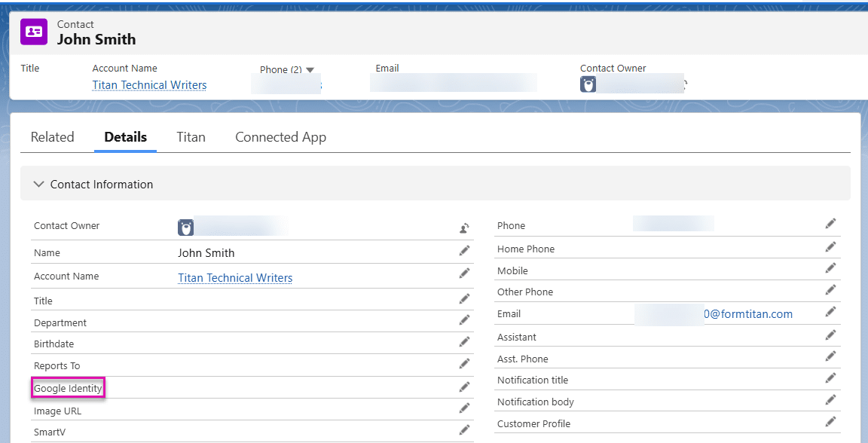Edit the Name field pencil icon

click(465, 251)
